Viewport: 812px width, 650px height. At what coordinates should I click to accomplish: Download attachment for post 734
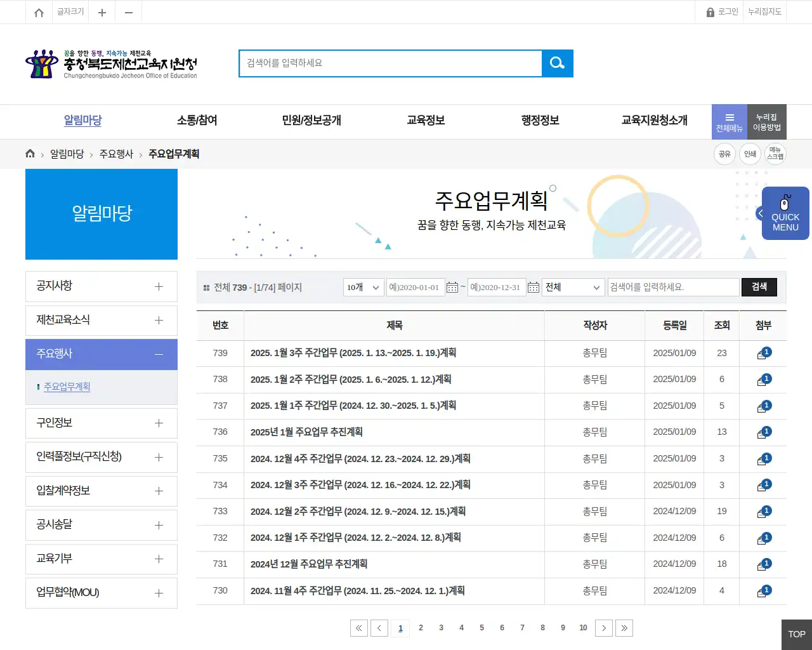(x=764, y=486)
